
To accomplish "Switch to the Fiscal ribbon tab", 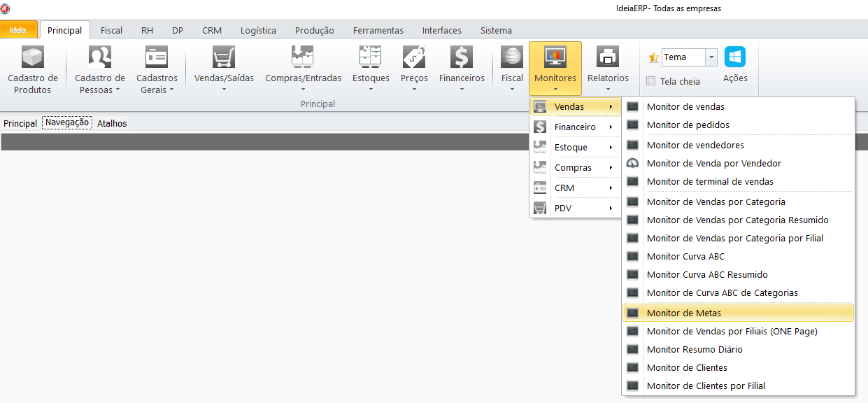I will point(111,30).
